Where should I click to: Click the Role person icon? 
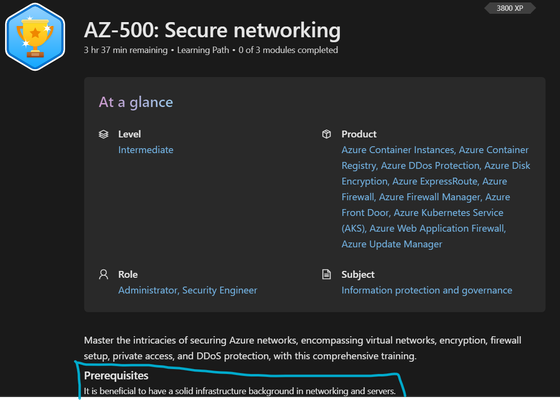(x=104, y=275)
